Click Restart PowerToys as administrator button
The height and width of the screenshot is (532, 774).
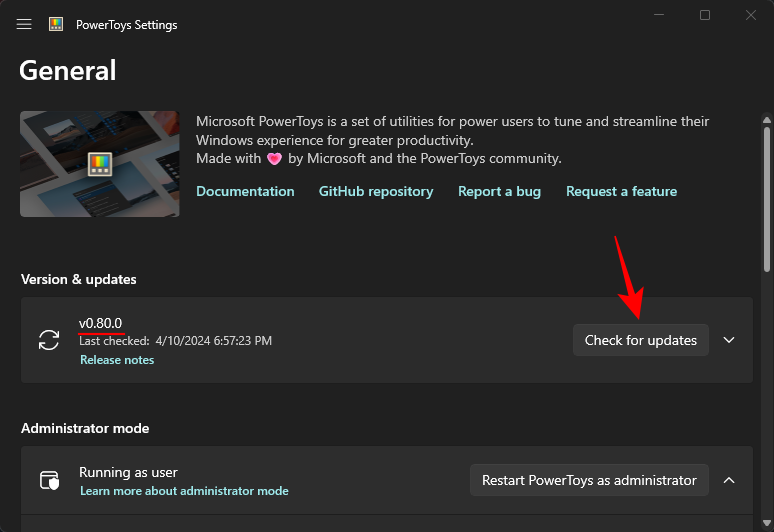point(589,480)
